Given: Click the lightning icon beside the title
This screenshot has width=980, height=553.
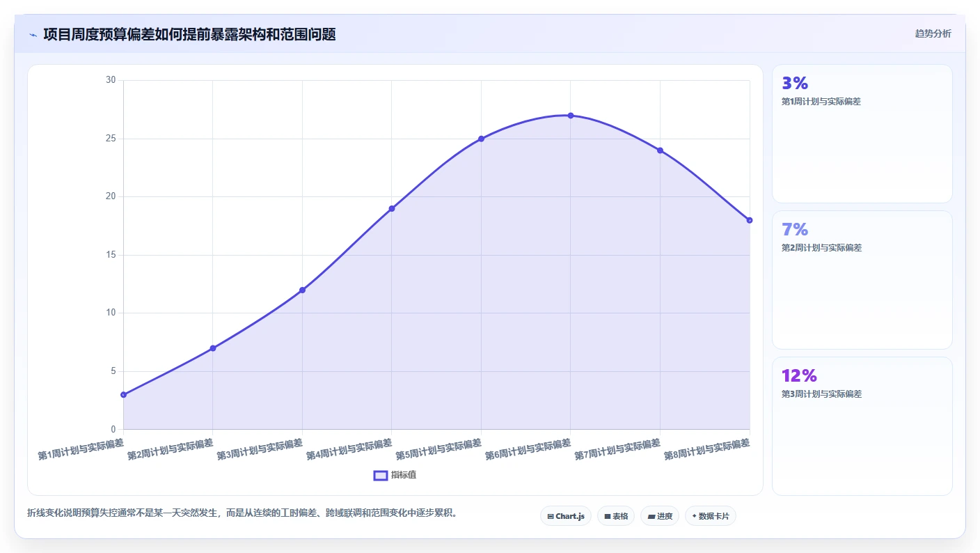Looking at the screenshot, I should [33, 34].
